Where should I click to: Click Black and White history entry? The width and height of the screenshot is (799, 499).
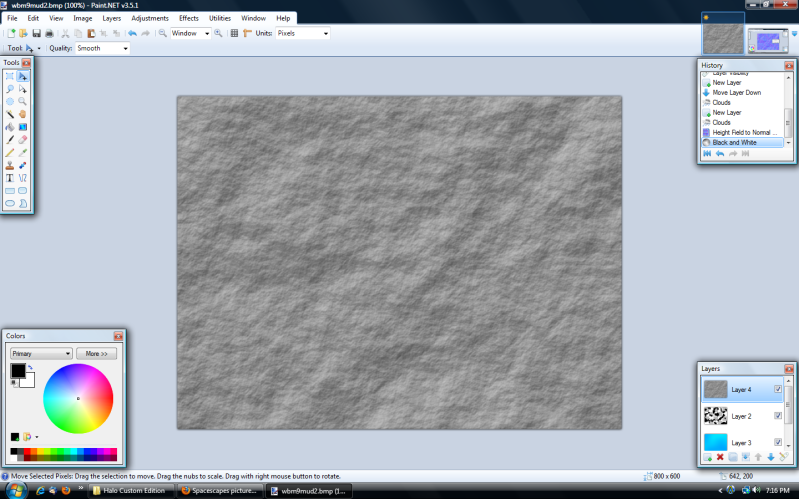[x=742, y=142]
